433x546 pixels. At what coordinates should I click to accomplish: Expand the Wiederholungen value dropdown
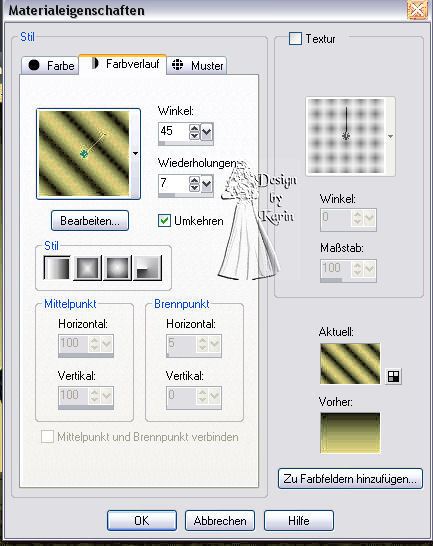click(207, 184)
